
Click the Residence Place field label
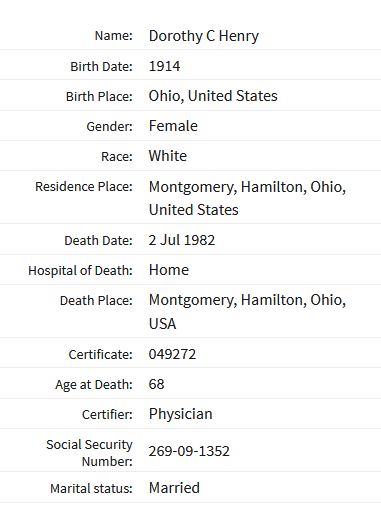click(84, 187)
